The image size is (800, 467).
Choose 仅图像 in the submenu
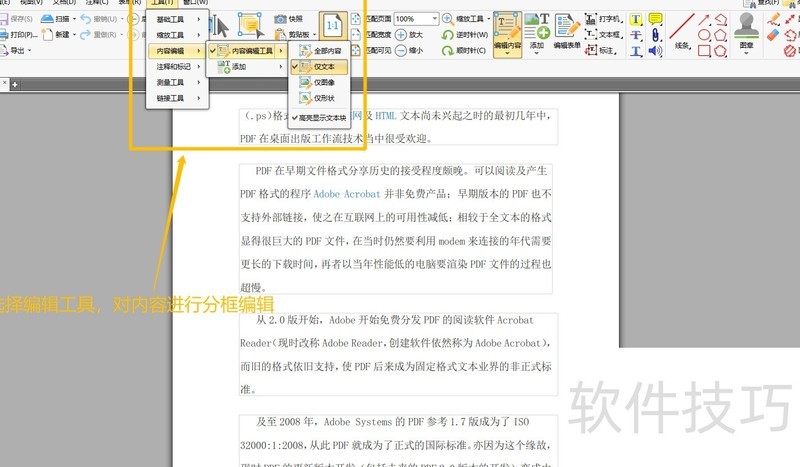tap(318, 83)
